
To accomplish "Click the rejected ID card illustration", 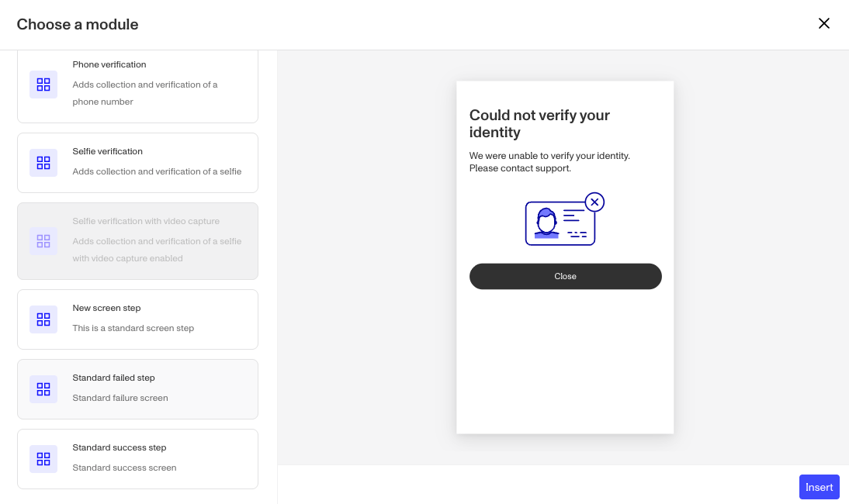I will 565,219.
